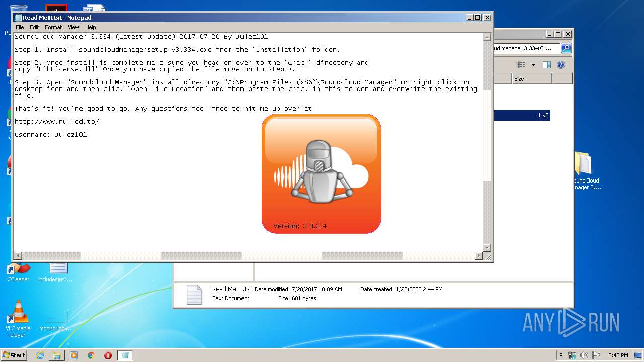Click 'Size: 681 bytes' in details pane
This screenshot has height=362, width=644.
[x=297, y=298]
